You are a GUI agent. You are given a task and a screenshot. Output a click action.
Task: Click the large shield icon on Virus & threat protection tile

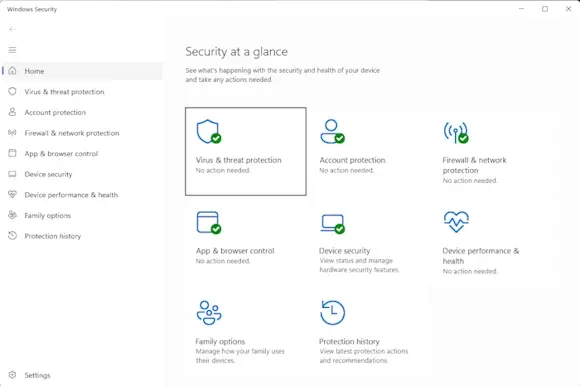tap(209, 132)
